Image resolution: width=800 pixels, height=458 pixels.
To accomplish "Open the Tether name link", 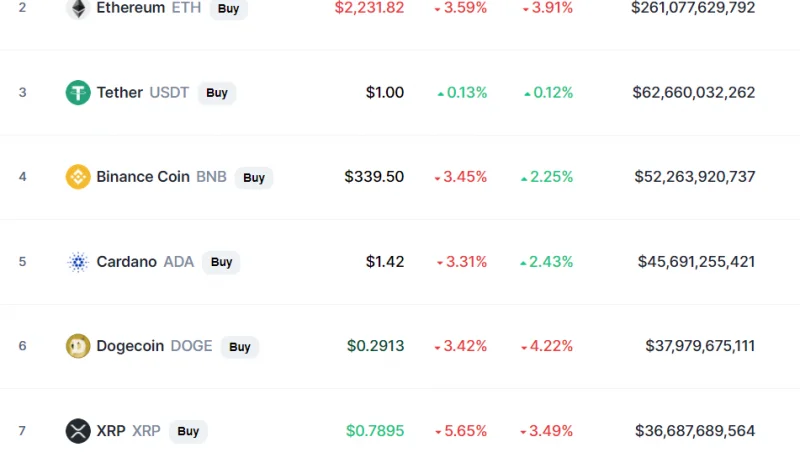I will tap(120, 92).
